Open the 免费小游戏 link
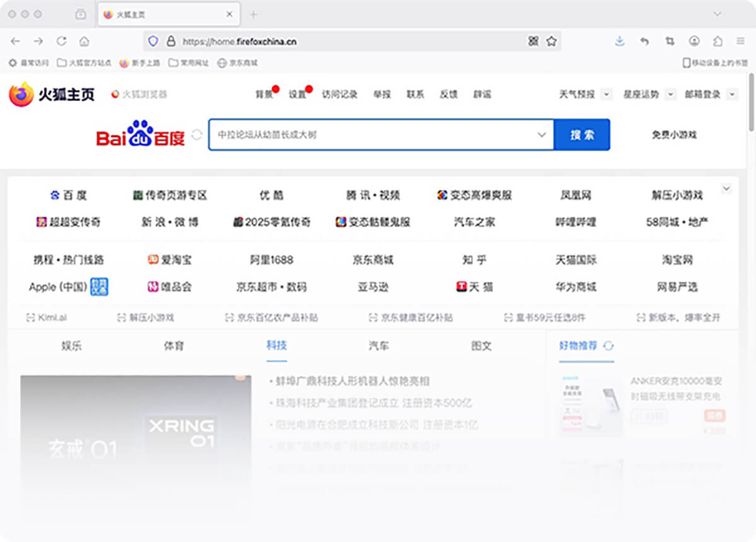The width and height of the screenshot is (756, 542). pos(674,135)
